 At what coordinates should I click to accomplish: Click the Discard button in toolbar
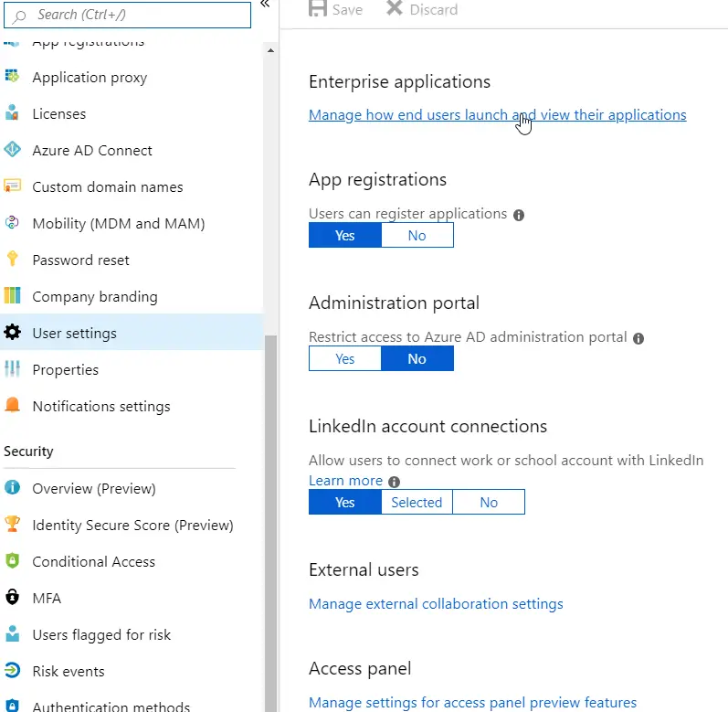422,10
